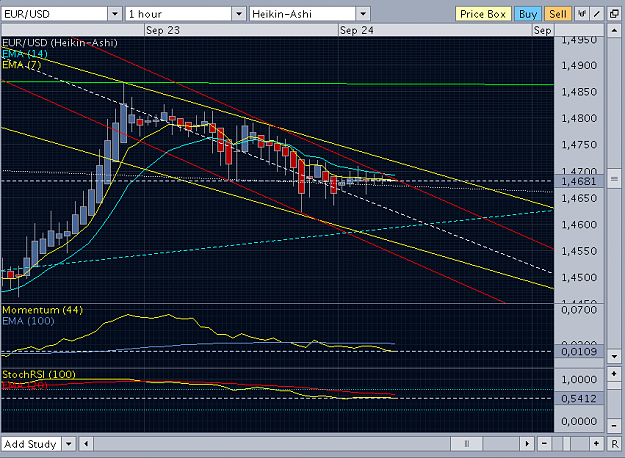The height and width of the screenshot is (458, 625).
Task: Click current price marker 1,4681
Action: click(579, 181)
